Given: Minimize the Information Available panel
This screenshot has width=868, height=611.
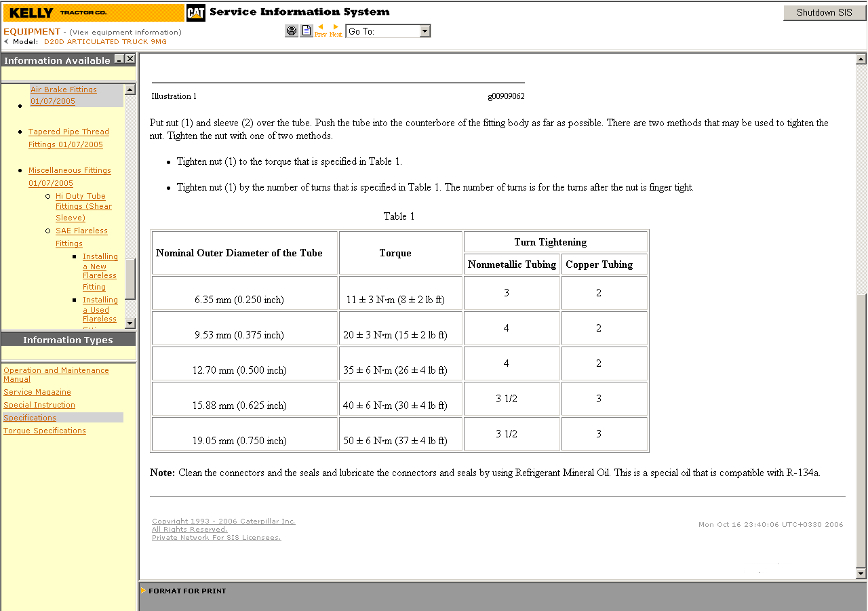Looking at the screenshot, I should point(119,60).
